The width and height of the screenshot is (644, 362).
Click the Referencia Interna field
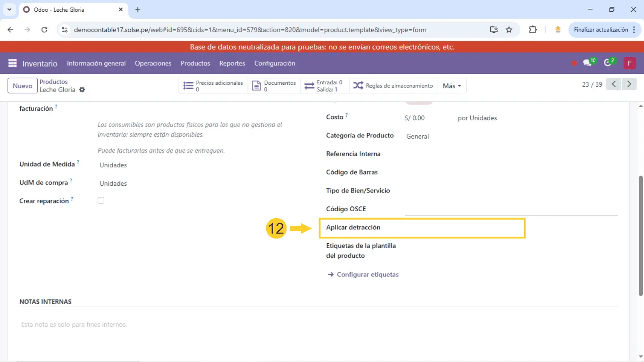[511, 154]
